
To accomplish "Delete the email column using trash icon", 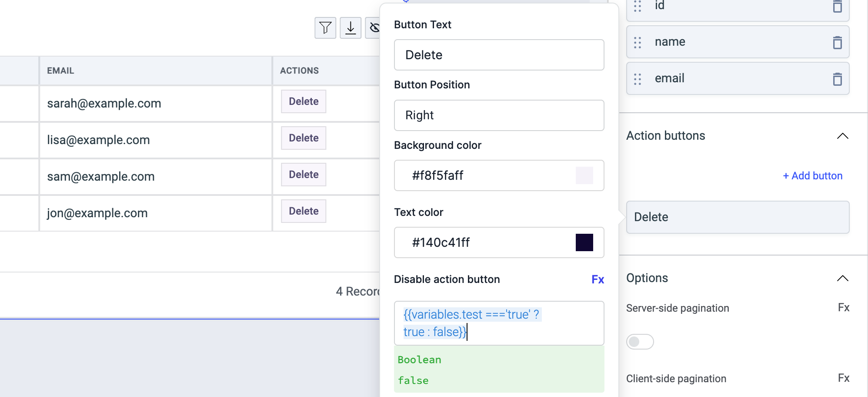I will pyautogui.click(x=837, y=79).
